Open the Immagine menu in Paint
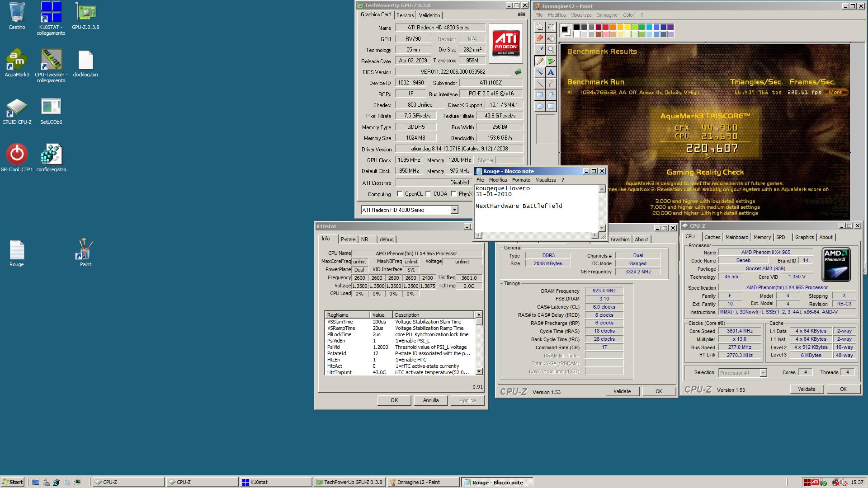868x488 pixels. [607, 15]
